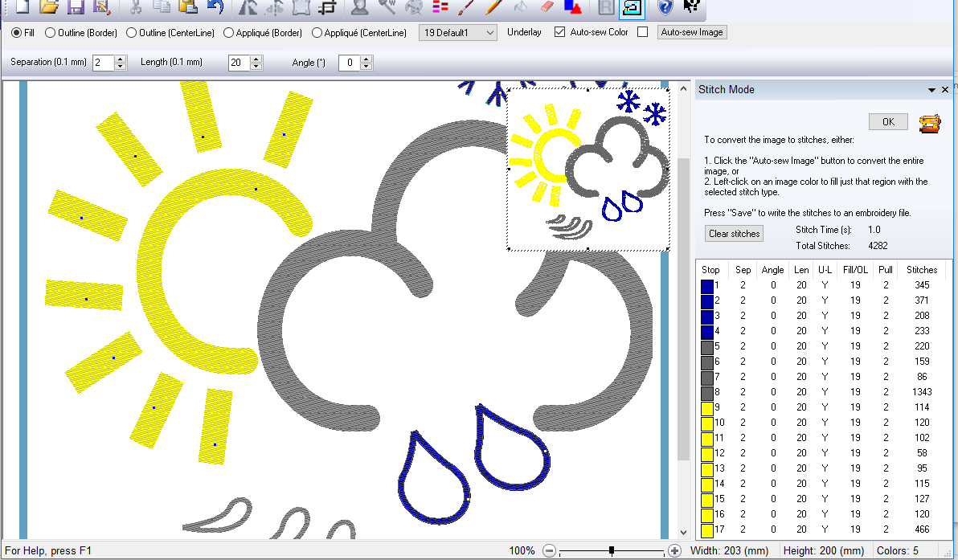Select Outline (Border) radio option
Image resolution: width=958 pixels, height=560 pixels.
click(x=50, y=32)
